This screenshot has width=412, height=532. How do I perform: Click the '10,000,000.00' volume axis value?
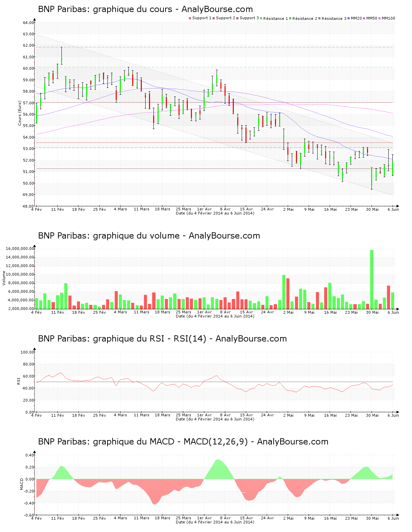click(x=20, y=274)
